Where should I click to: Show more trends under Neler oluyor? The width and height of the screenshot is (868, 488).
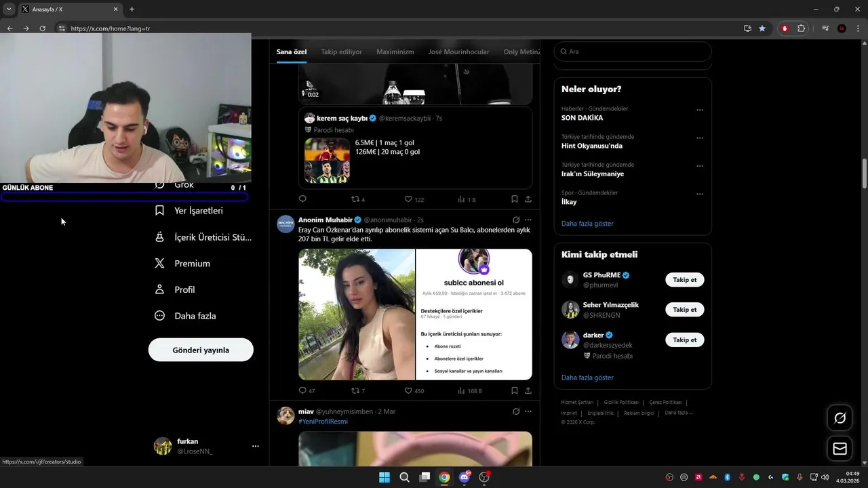tap(587, 224)
